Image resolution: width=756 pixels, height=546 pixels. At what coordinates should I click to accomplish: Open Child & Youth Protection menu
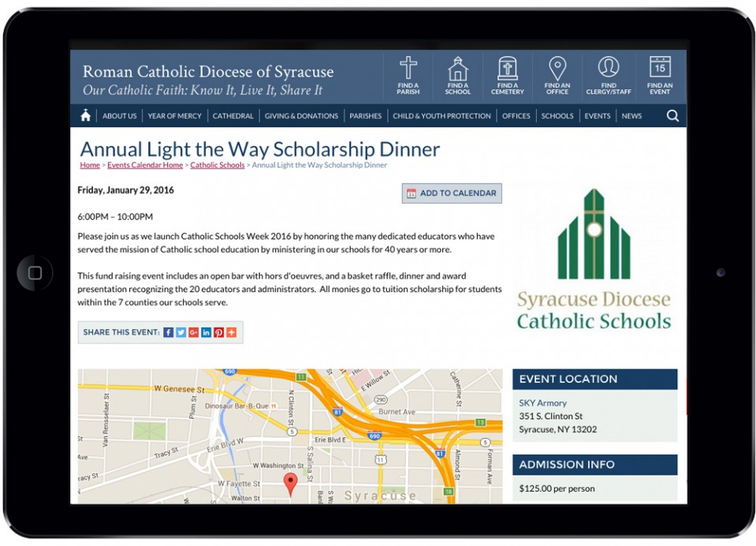click(x=441, y=116)
